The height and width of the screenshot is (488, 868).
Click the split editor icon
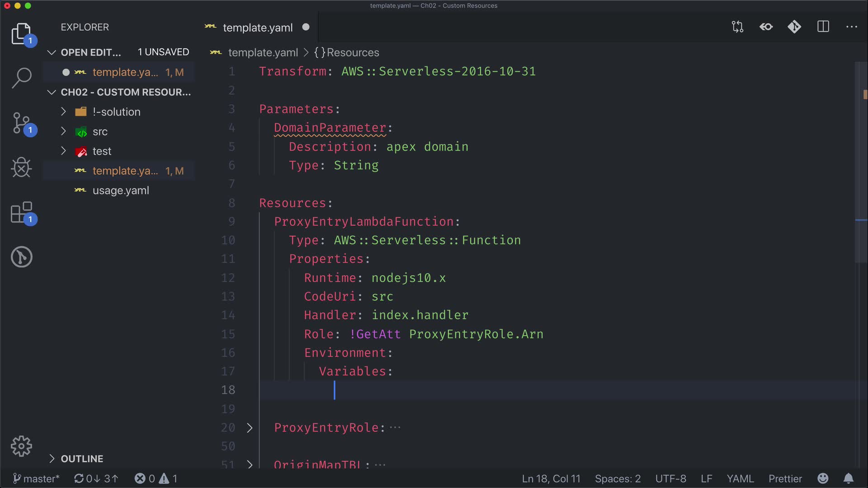point(823,27)
